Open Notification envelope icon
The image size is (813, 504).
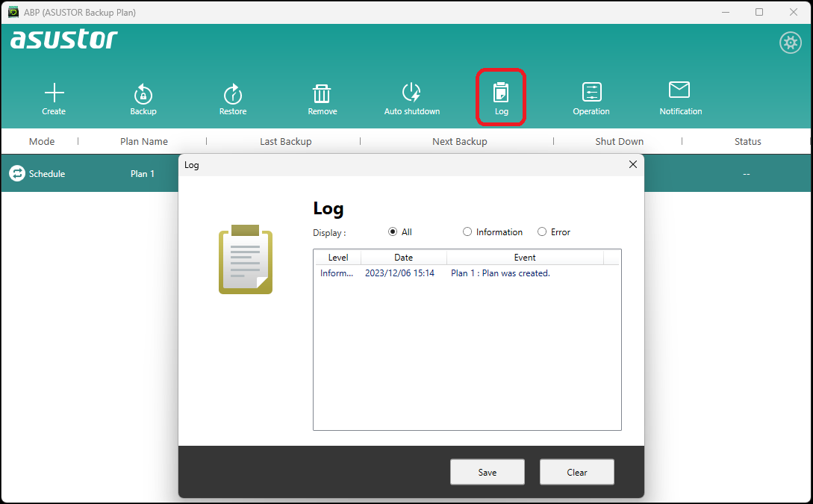point(679,91)
